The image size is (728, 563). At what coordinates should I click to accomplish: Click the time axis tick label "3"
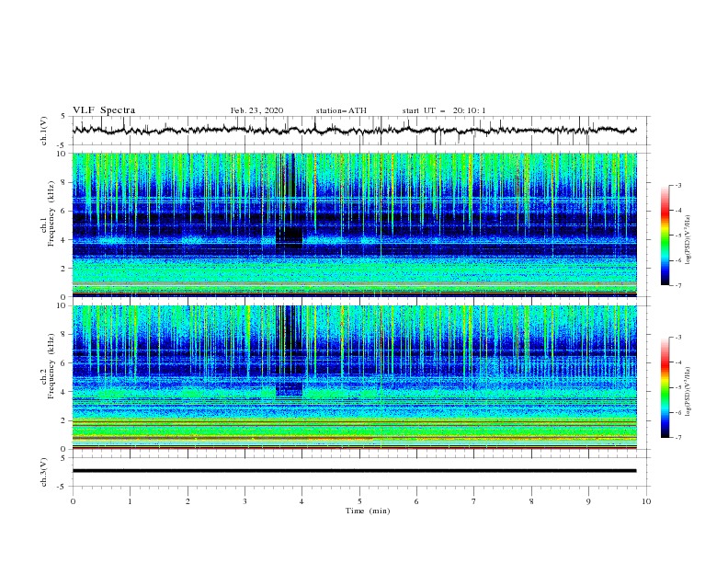tap(245, 501)
